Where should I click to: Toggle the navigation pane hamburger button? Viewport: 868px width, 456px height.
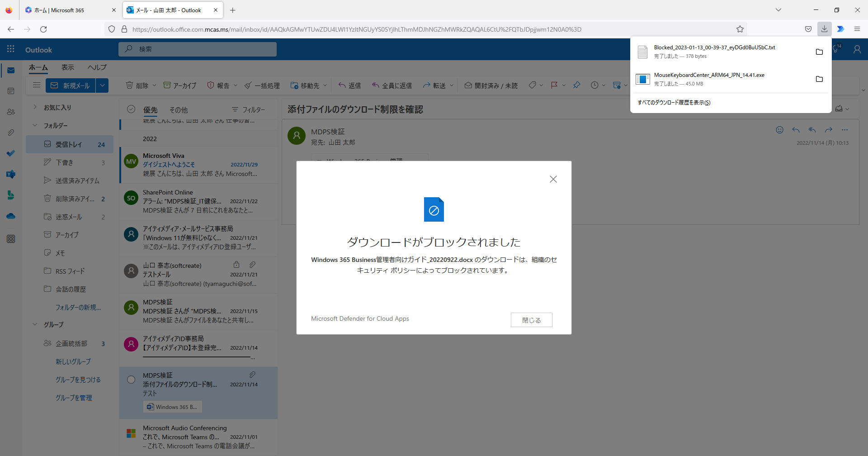coord(37,85)
